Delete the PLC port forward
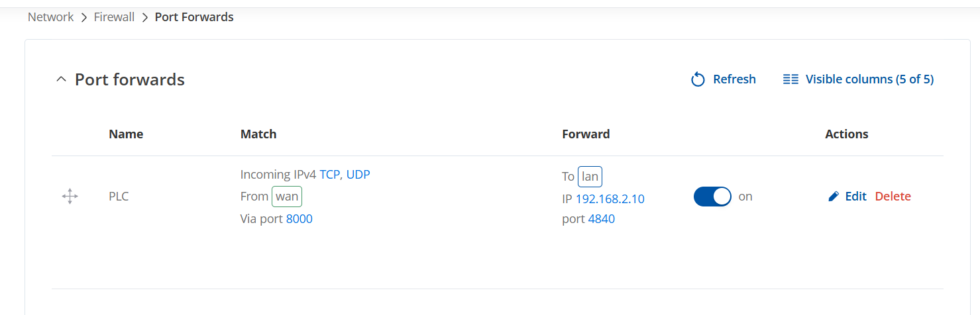 point(893,197)
